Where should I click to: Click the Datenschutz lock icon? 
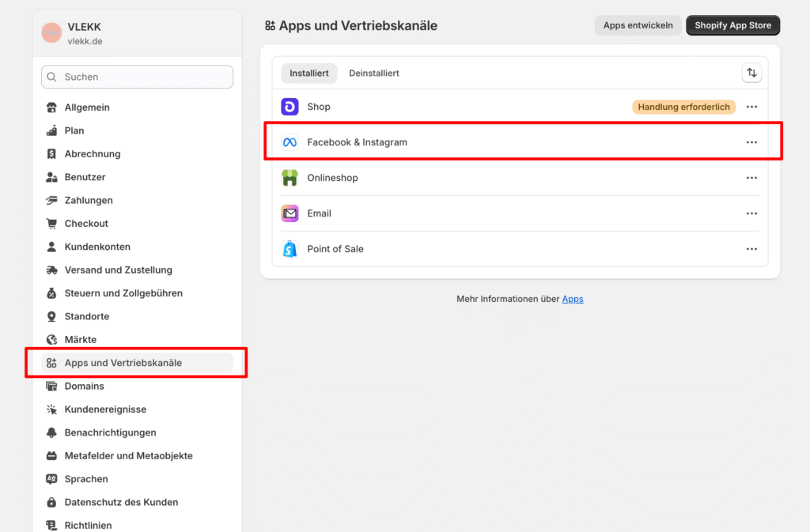click(x=51, y=502)
